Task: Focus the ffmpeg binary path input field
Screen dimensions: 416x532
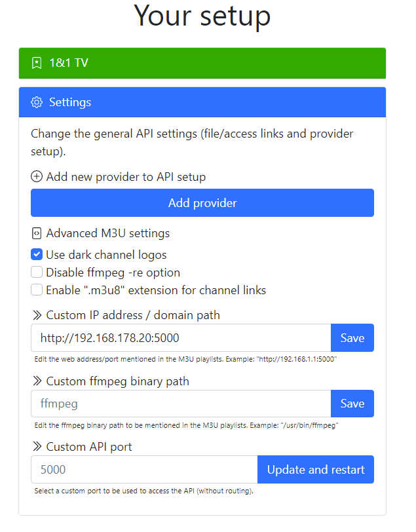Action: tap(181, 404)
